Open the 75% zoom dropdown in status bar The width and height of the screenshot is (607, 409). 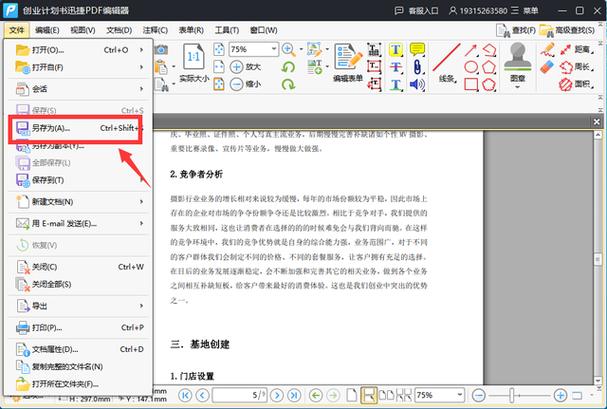click(459, 395)
